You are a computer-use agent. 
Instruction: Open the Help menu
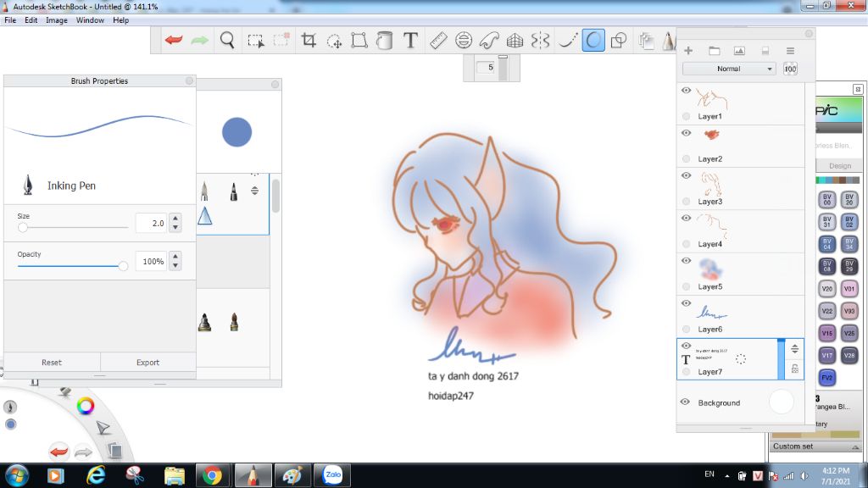click(120, 20)
